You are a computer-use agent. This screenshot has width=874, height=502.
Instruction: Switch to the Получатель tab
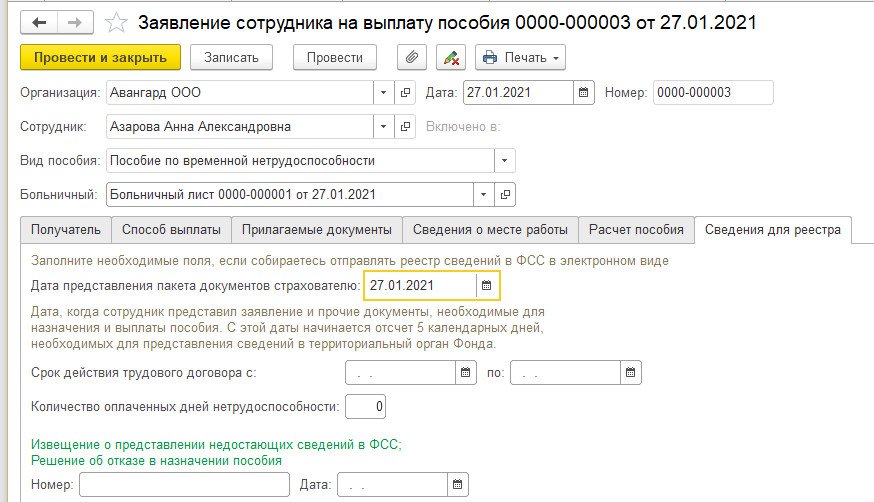click(x=65, y=229)
